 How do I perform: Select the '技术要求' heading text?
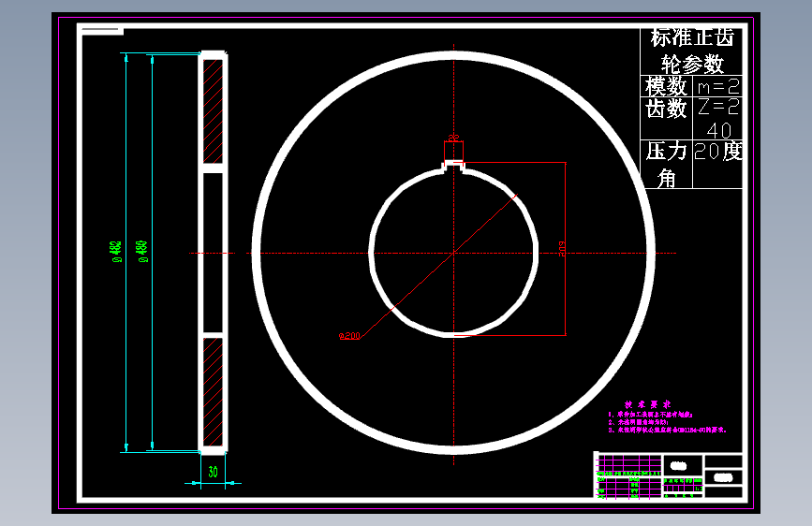(647, 404)
